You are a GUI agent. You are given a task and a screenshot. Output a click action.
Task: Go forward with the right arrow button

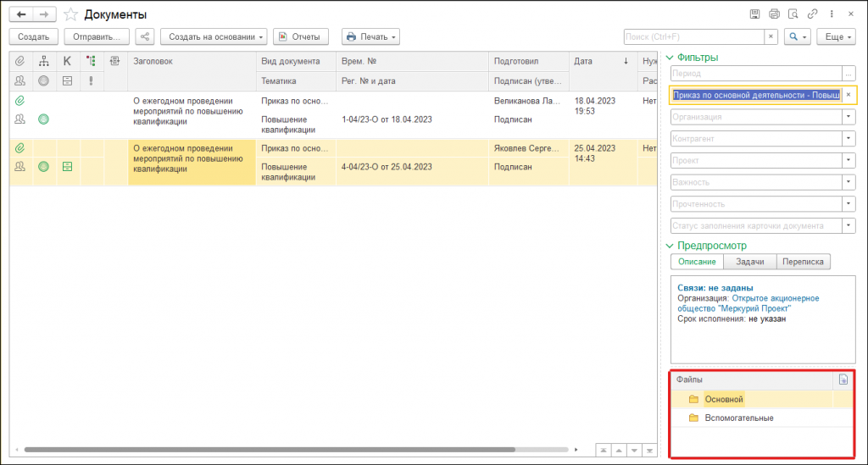point(44,14)
